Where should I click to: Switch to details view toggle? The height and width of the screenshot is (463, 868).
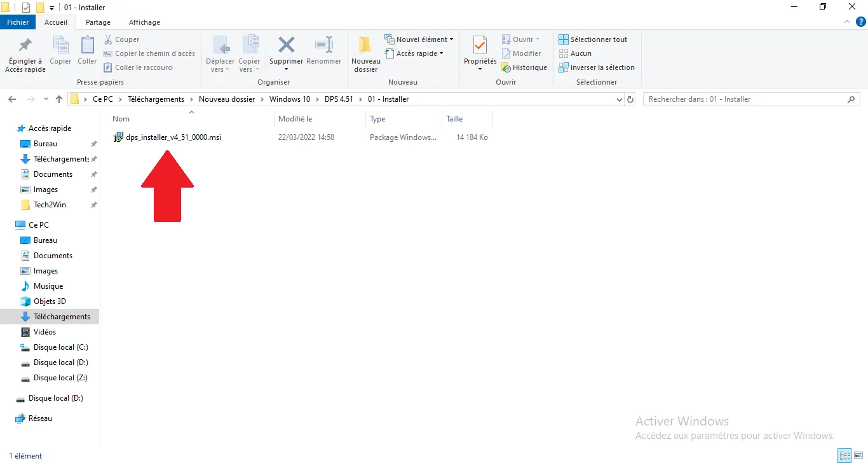(x=844, y=455)
